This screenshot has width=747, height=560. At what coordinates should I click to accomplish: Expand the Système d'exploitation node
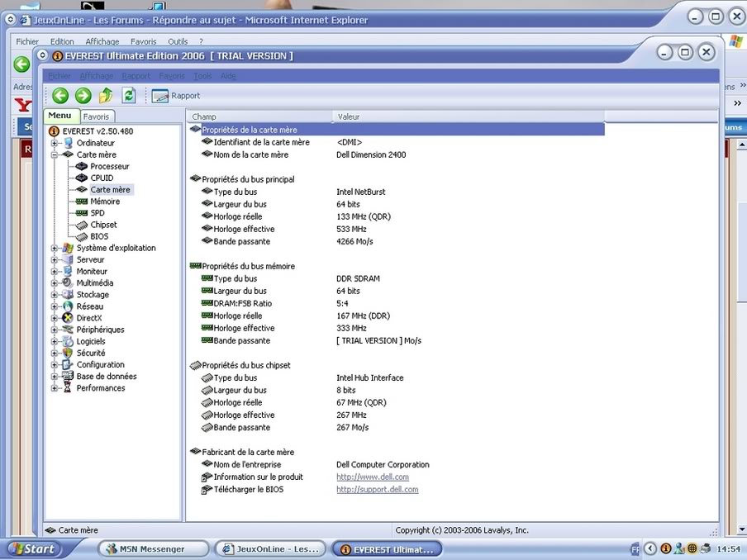click(55, 248)
